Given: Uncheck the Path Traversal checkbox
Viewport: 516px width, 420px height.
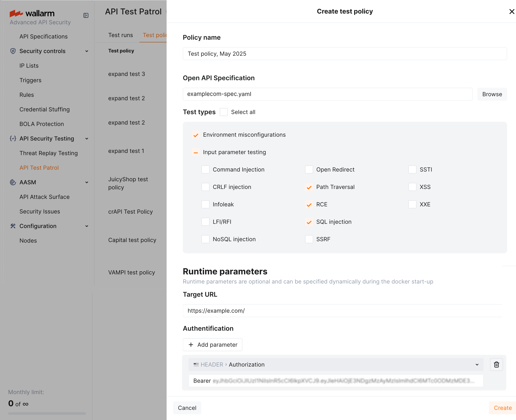Looking at the screenshot, I should 309,187.
